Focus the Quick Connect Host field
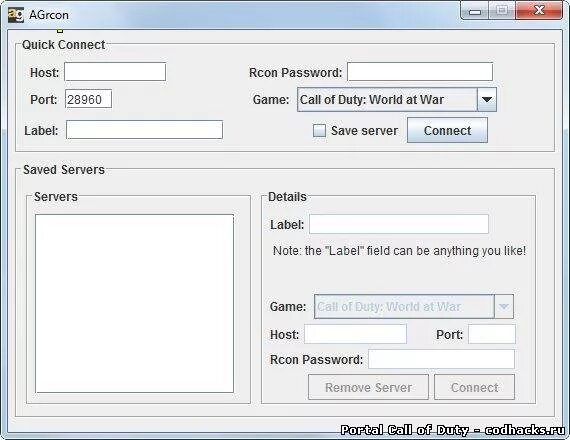This screenshot has width=570, height=440. click(x=115, y=72)
